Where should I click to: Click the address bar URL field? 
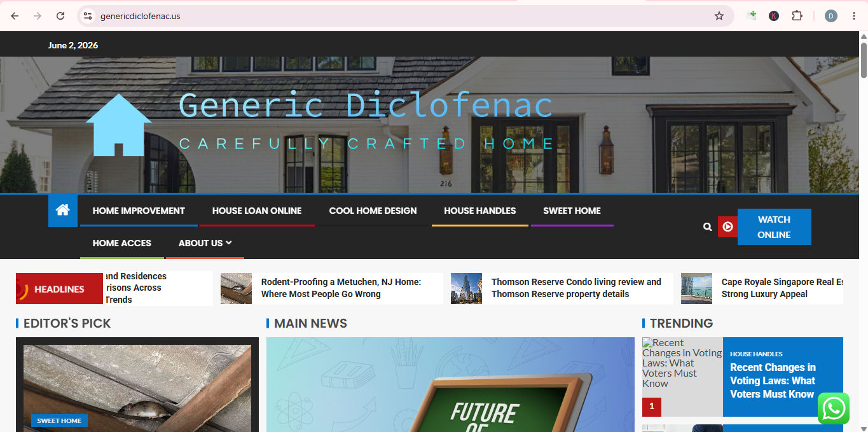tap(404, 16)
